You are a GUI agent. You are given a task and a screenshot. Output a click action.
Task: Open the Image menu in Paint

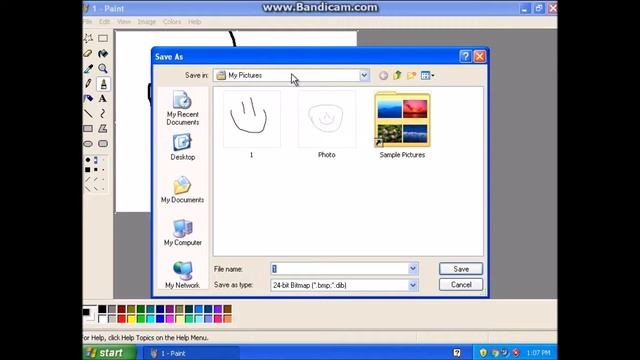pyautogui.click(x=147, y=22)
